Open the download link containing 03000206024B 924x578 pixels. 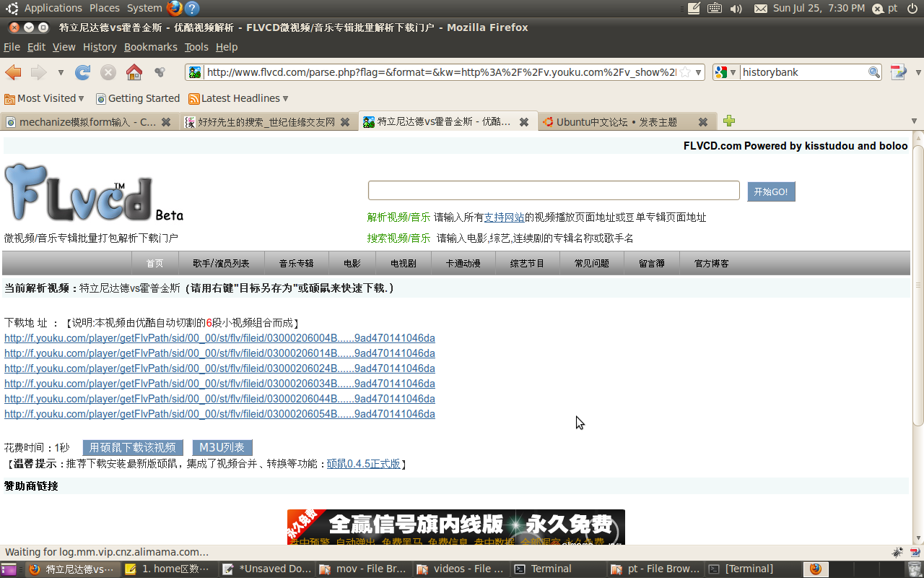[x=219, y=368]
